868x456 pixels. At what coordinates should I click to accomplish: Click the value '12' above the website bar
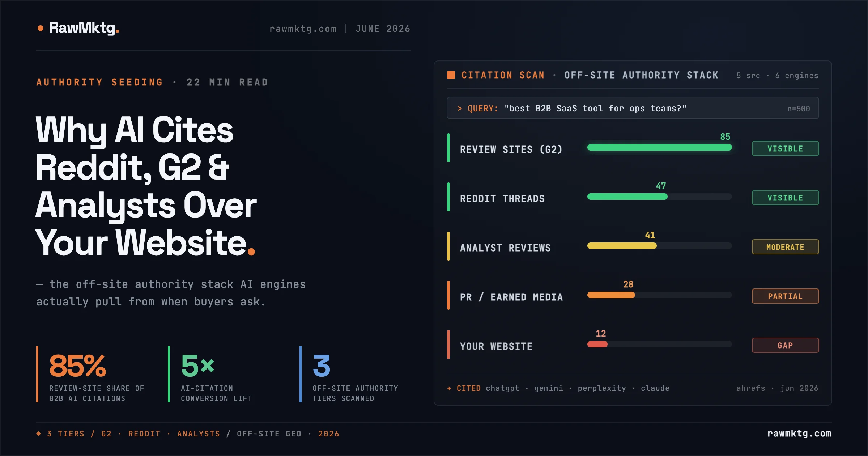tap(601, 333)
